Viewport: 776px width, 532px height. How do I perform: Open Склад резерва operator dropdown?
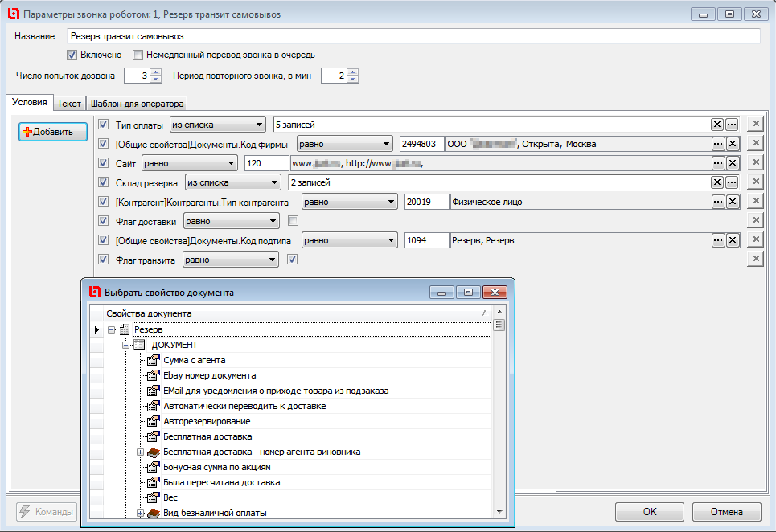[x=233, y=182]
